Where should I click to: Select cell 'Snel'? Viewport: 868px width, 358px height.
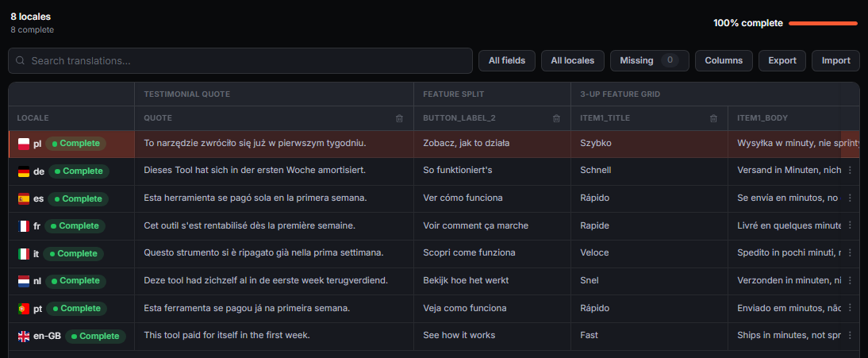[x=649, y=281]
